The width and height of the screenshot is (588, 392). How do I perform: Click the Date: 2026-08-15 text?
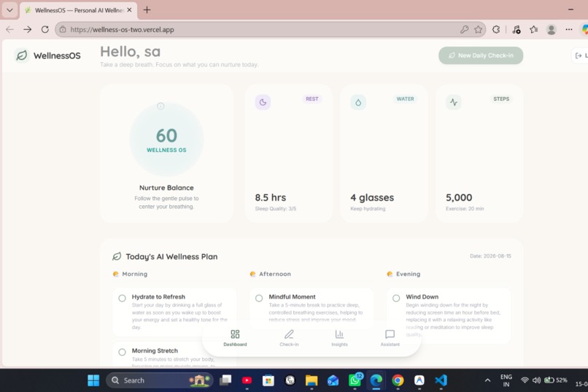click(x=490, y=255)
